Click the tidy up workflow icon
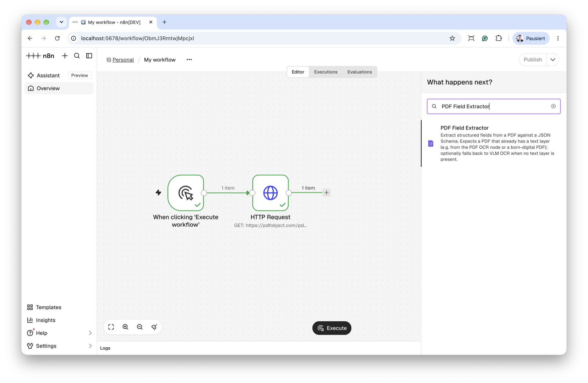 click(x=154, y=327)
